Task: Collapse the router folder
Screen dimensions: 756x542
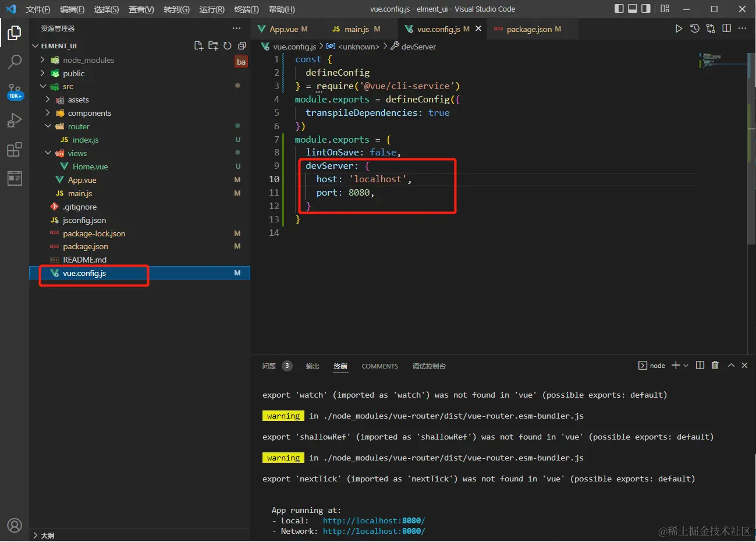Action: [48, 126]
